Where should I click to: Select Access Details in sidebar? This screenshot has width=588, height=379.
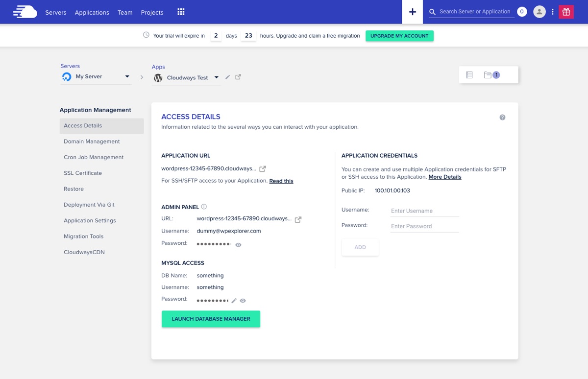102,126
